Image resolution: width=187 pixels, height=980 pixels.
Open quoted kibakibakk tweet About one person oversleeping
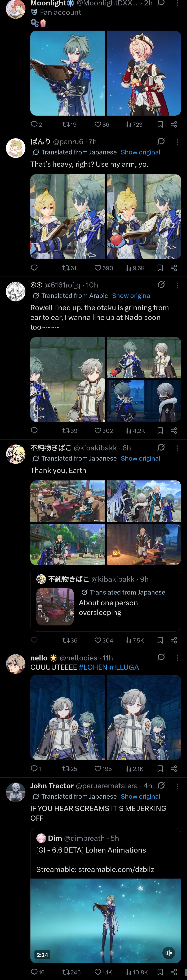pyautogui.click(x=106, y=600)
